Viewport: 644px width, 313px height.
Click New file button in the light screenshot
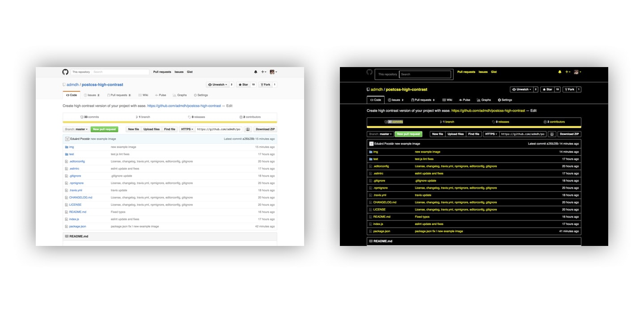(x=134, y=129)
